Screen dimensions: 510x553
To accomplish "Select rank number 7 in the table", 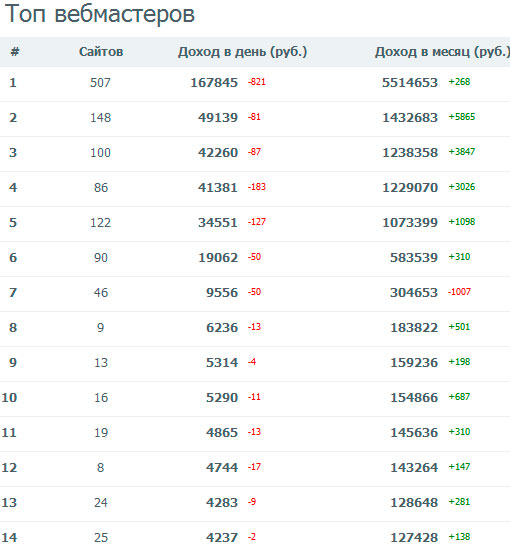I will [x=13, y=292].
